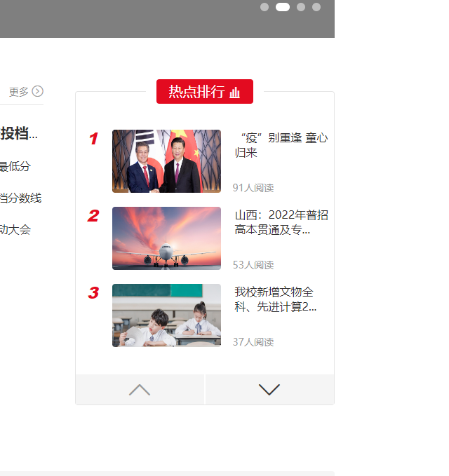
Task: Click the red rank number 2 icon
Action: (93, 215)
